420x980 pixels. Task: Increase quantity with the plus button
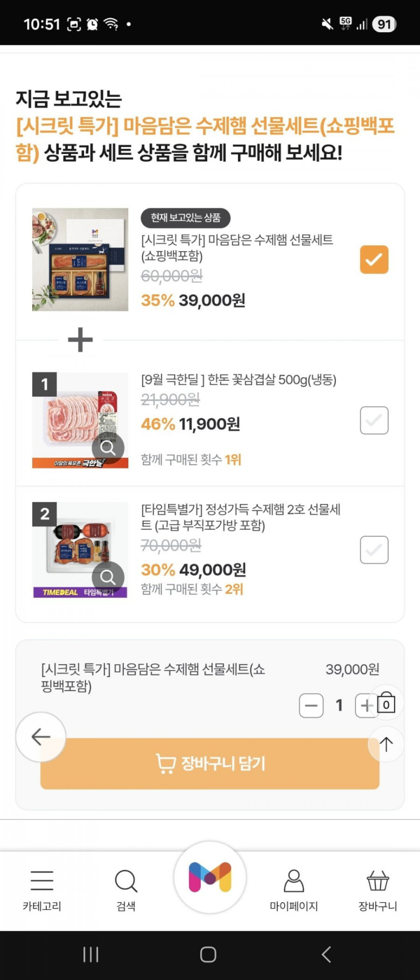364,705
